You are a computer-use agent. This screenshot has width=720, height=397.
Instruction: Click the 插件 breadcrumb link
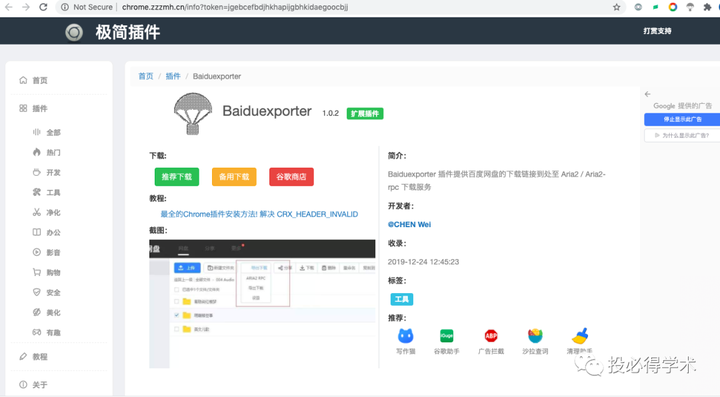coord(173,76)
